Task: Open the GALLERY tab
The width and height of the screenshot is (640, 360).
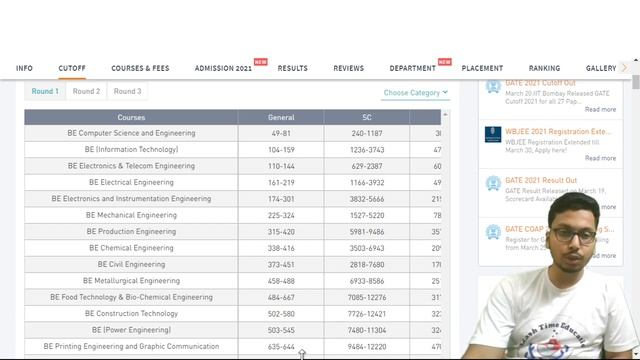Action: [601, 68]
